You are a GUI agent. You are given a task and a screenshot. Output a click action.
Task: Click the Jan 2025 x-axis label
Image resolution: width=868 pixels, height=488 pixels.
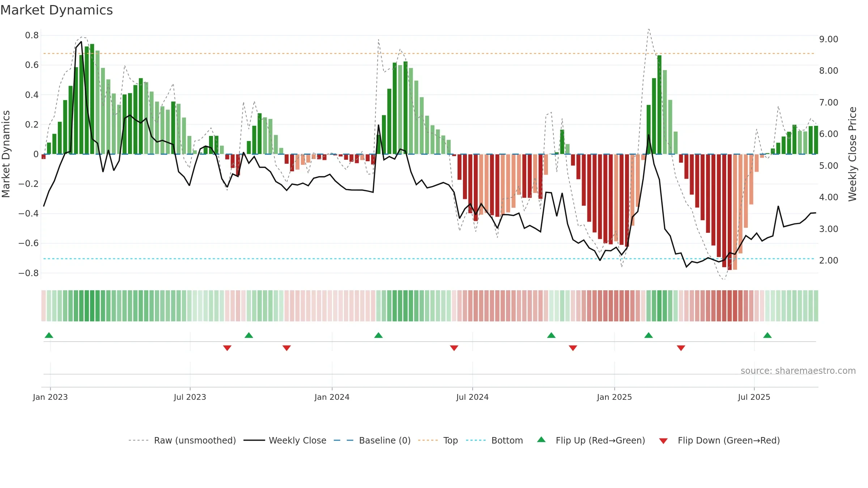[x=614, y=397]
